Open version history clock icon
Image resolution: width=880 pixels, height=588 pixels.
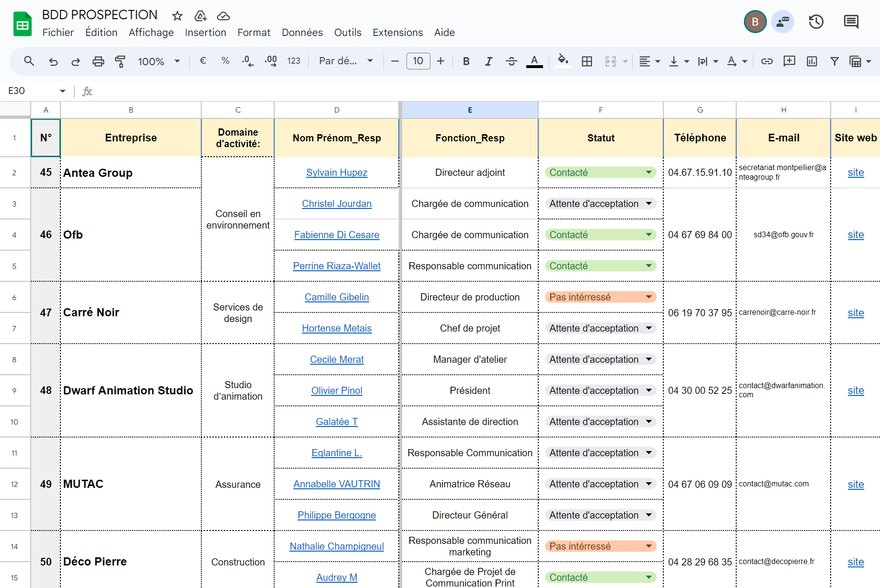[816, 22]
